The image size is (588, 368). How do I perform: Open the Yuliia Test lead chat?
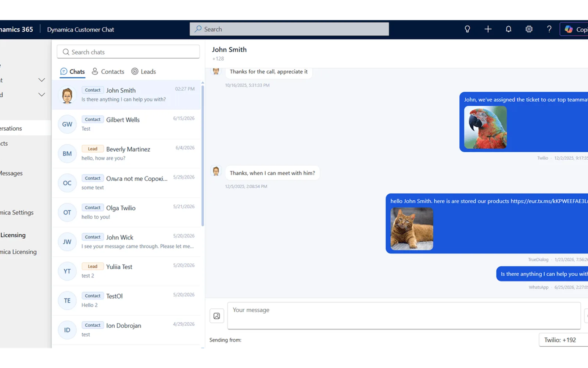click(126, 272)
